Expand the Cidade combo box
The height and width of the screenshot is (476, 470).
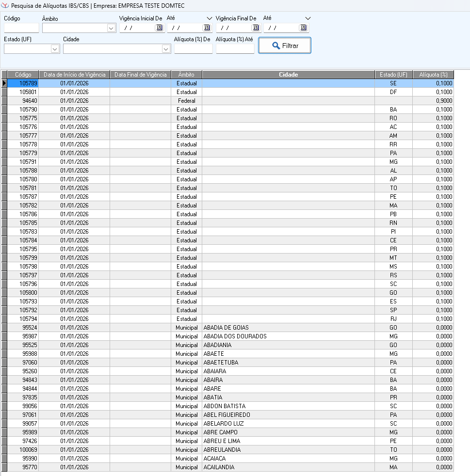click(166, 49)
